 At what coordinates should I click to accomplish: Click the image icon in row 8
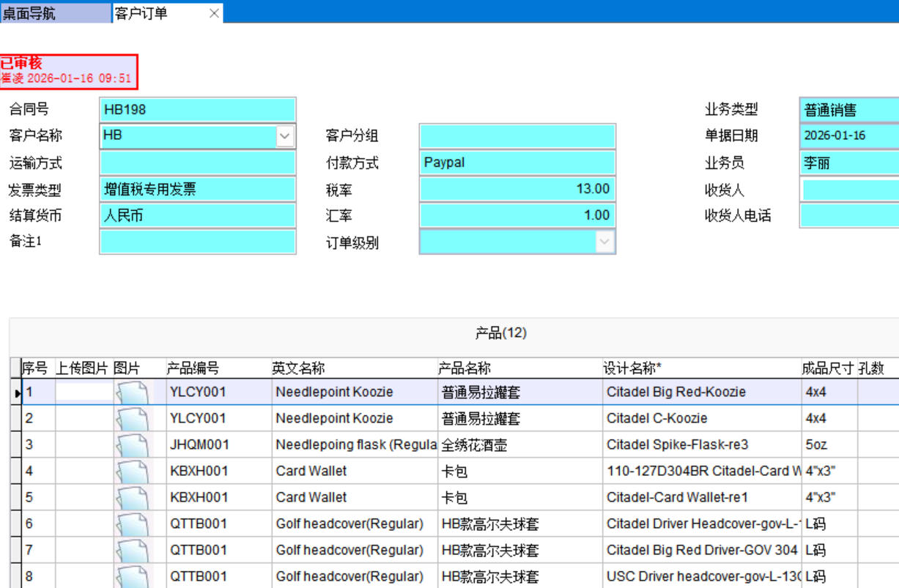point(133,576)
